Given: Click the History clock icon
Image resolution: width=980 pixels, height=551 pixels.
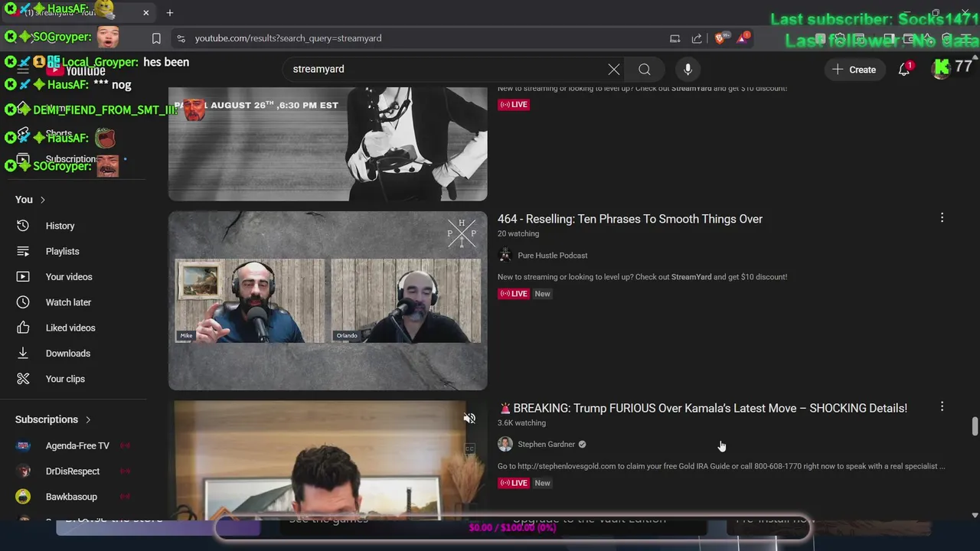Looking at the screenshot, I should click(x=23, y=226).
